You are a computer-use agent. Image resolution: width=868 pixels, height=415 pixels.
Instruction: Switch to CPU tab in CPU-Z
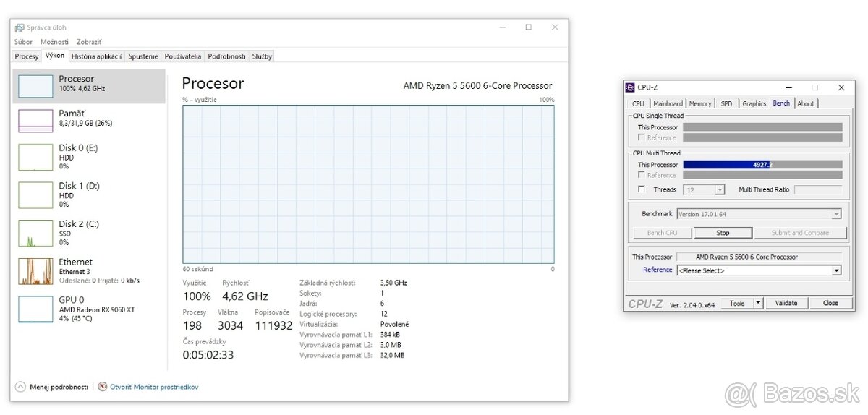[638, 103]
